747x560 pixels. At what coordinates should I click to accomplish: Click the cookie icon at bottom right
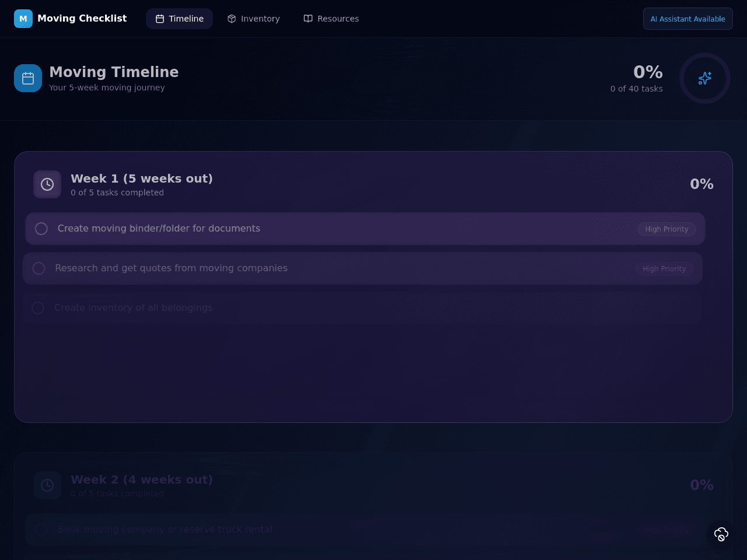tap(721, 534)
